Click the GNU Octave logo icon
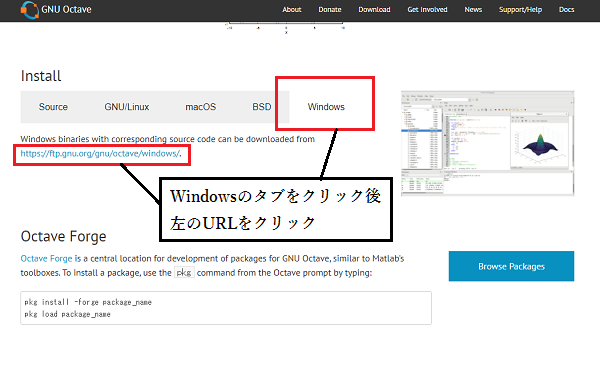 (29, 10)
